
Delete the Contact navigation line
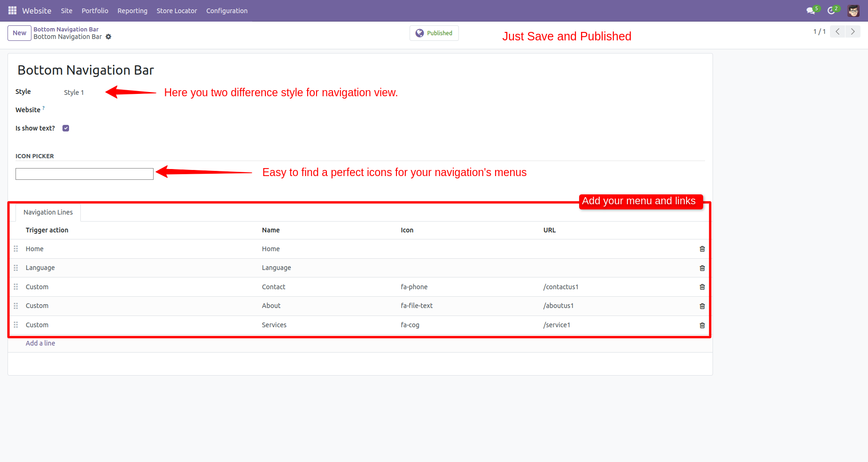702,287
